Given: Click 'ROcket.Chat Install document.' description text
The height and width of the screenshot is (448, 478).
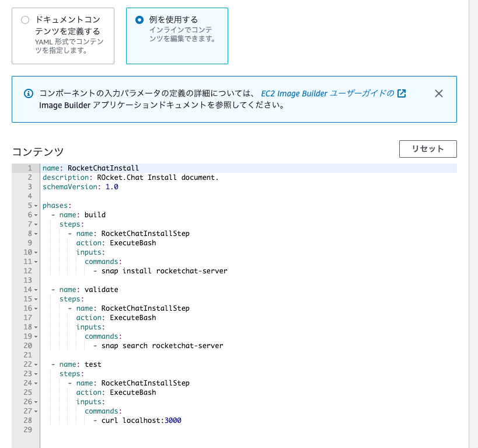Looking at the screenshot, I should click(x=158, y=178).
